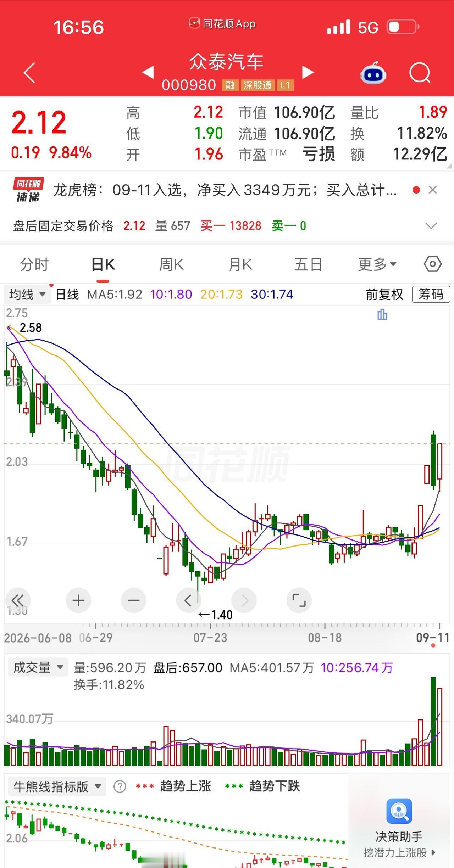Tap the battery icon in the status bar
The height and width of the screenshot is (868, 454).
(x=403, y=27)
